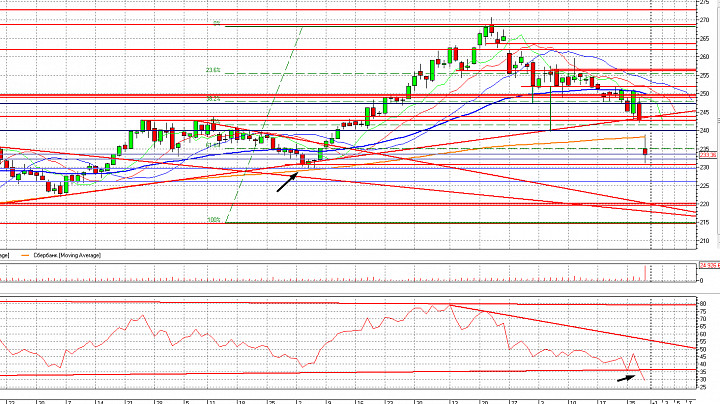The image size is (720, 404).
Task: Click the 60 level on the oscillator axis
Action: click(703, 334)
